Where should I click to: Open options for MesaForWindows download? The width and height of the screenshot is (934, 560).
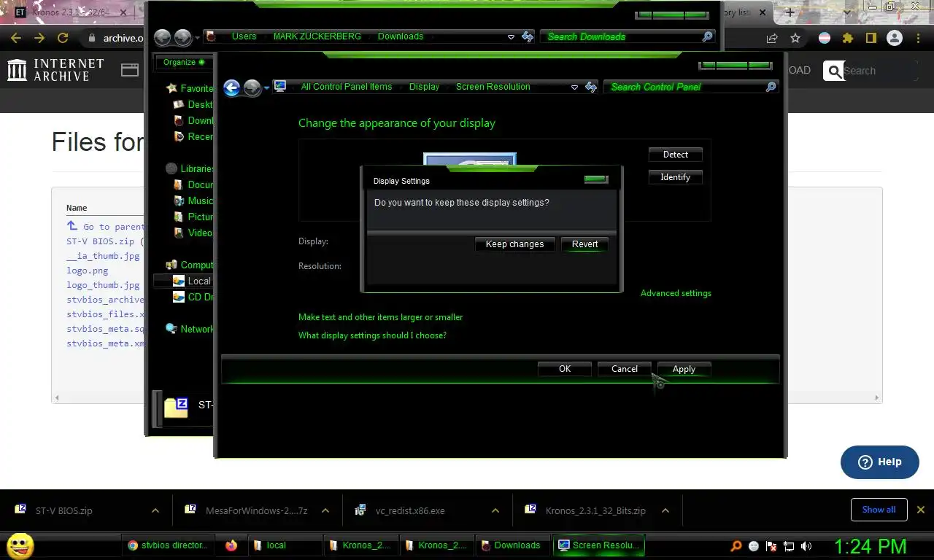point(325,511)
